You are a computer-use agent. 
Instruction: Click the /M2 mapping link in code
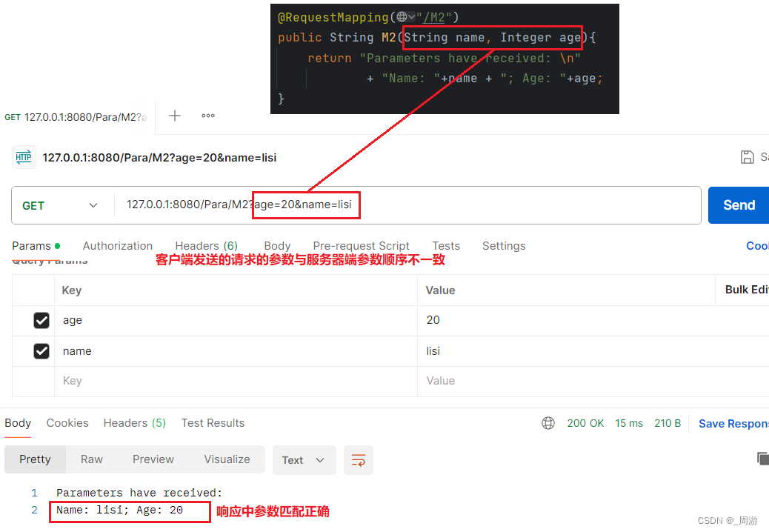point(433,18)
